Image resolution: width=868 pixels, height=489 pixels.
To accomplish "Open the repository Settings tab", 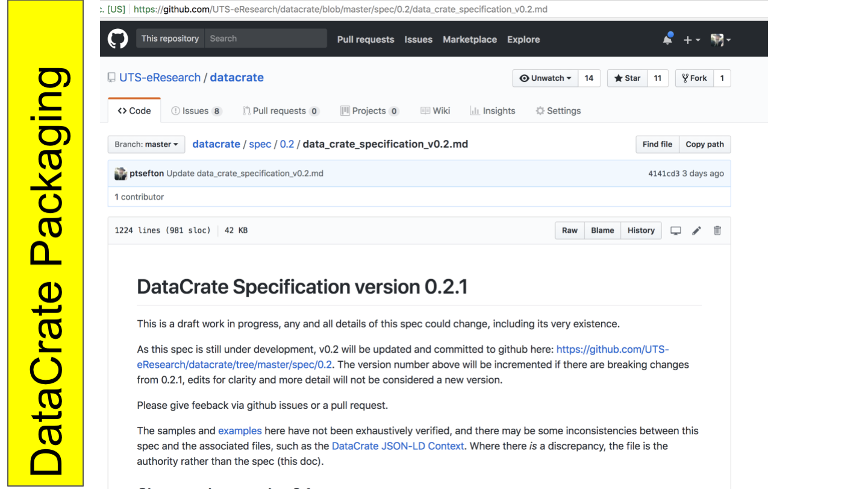I will (x=558, y=111).
